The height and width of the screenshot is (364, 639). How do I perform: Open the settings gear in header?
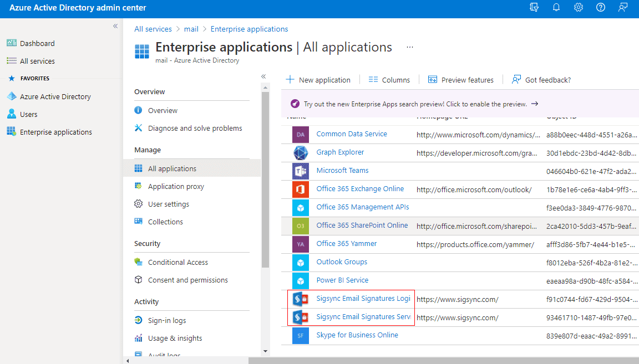tap(579, 7)
